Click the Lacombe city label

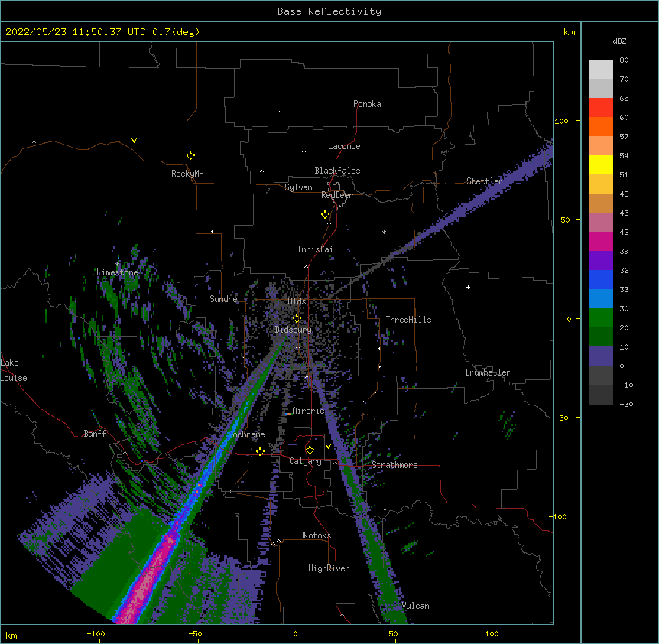pos(344,146)
